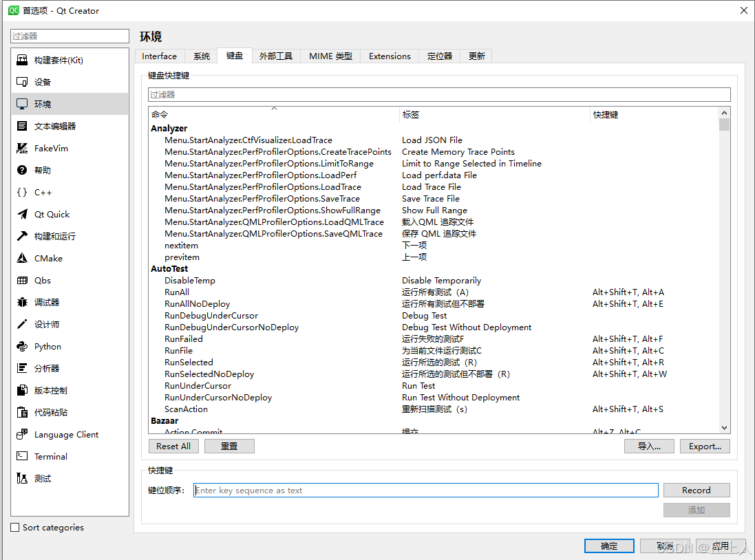The width and height of the screenshot is (755, 560).
Task: Select the Language Client icon
Action: tap(22, 434)
